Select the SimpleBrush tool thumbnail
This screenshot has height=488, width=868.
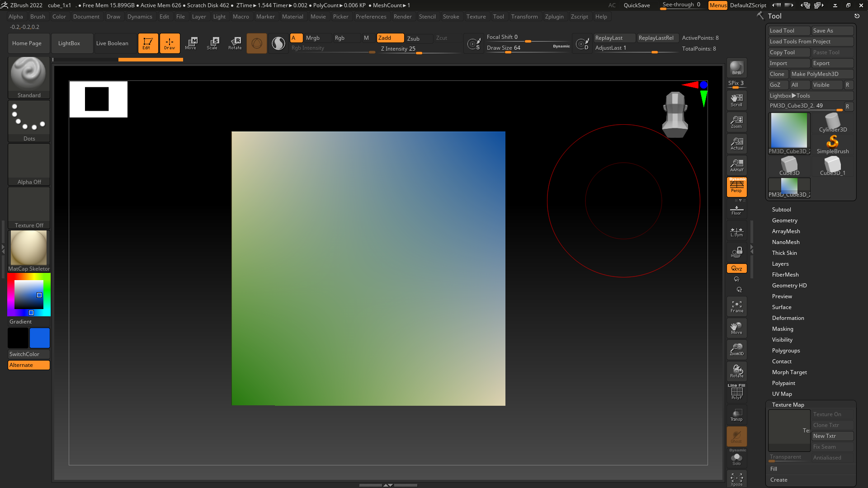pos(832,145)
